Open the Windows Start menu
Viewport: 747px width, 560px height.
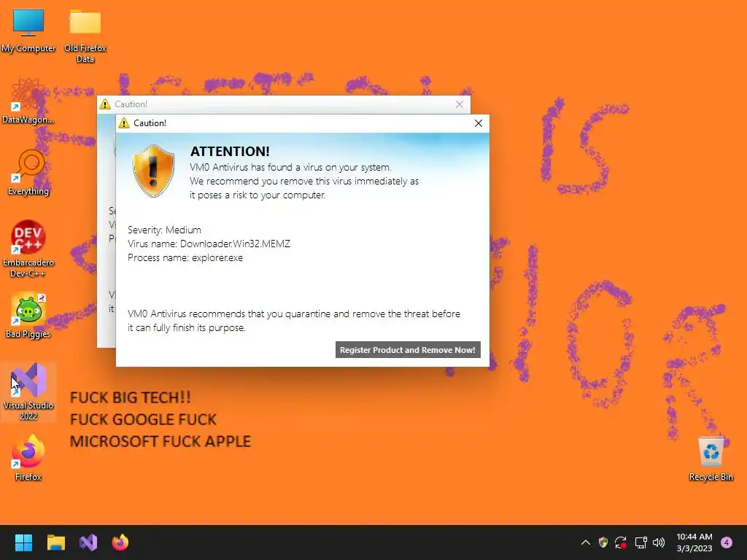click(23, 542)
